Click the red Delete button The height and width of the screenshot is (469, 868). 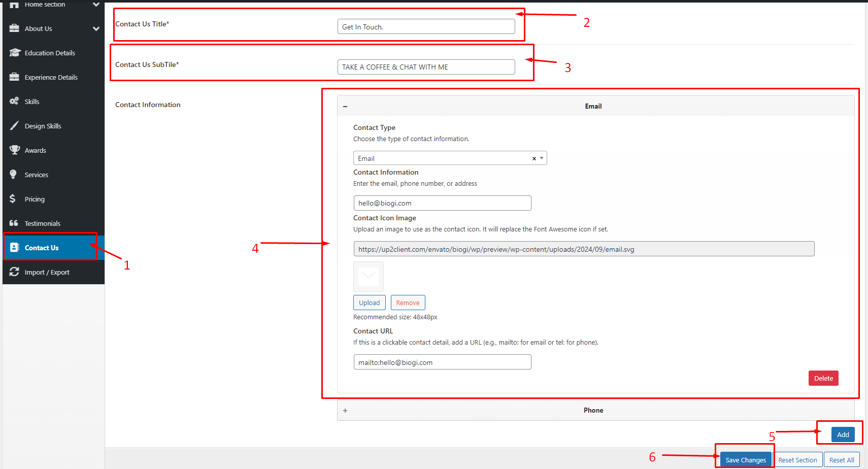click(823, 378)
